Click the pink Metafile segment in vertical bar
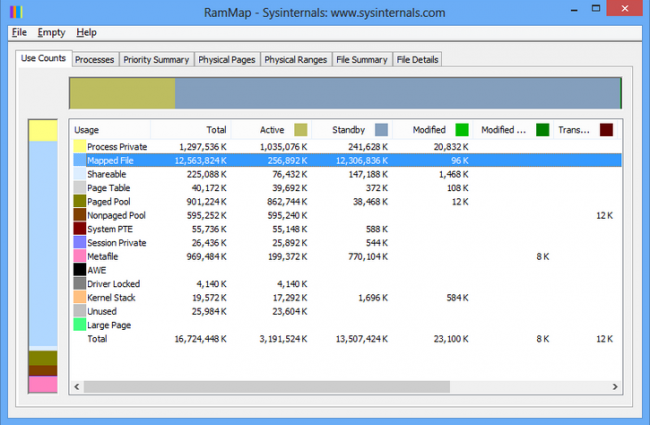The width and height of the screenshot is (650, 425). [x=43, y=384]
